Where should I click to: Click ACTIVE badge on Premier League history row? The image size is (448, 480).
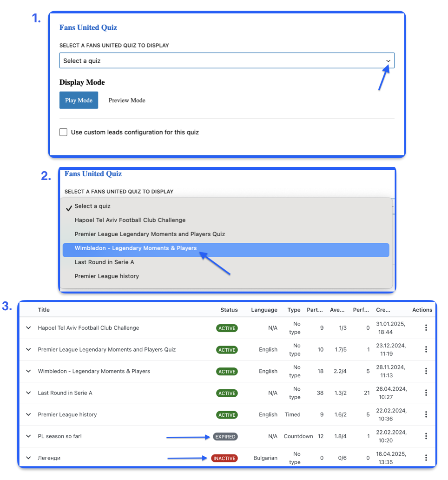[227, 415]
